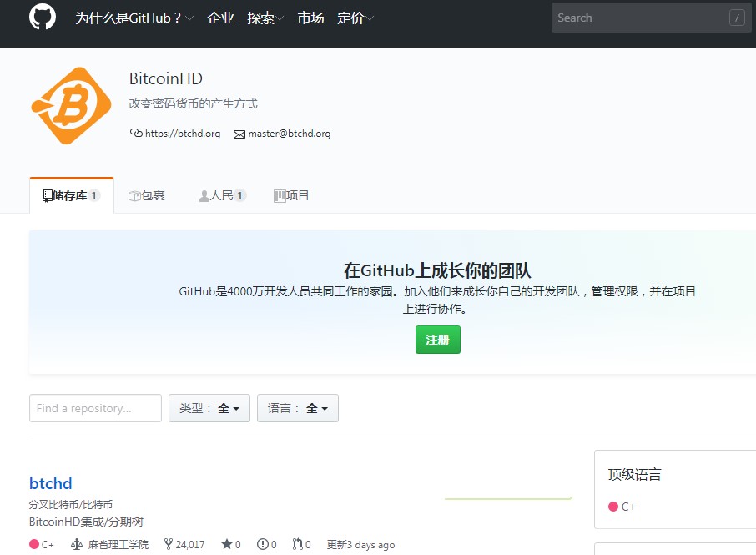Switch to the 包裹 tab
Viewport: 756px width, 555px height.
[x=147, y=195]
